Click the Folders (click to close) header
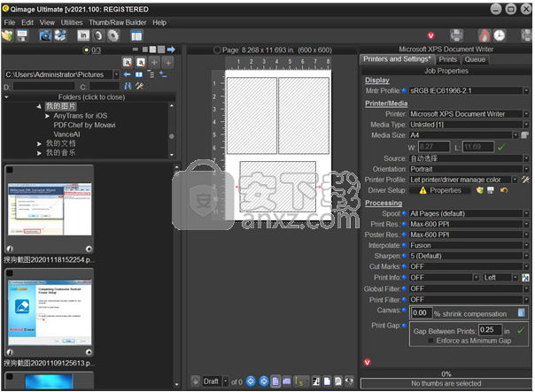 (91, 97)
